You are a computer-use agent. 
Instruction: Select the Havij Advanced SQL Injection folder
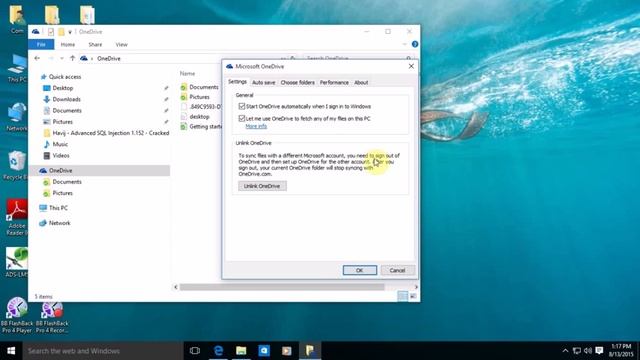[110, 133]
